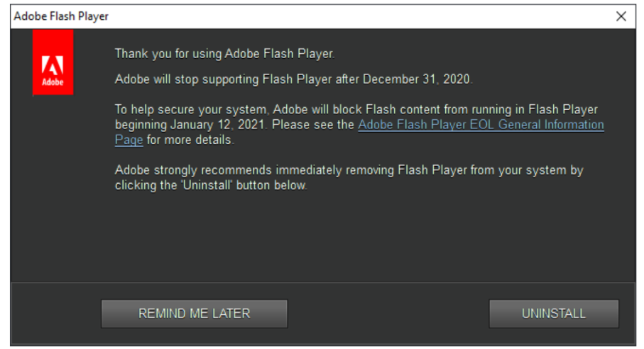The height and width of the screenshot is (349, 644).
Task: Open the Adobe Flash Player EOL General Information link
Action: tap(481, 125)
